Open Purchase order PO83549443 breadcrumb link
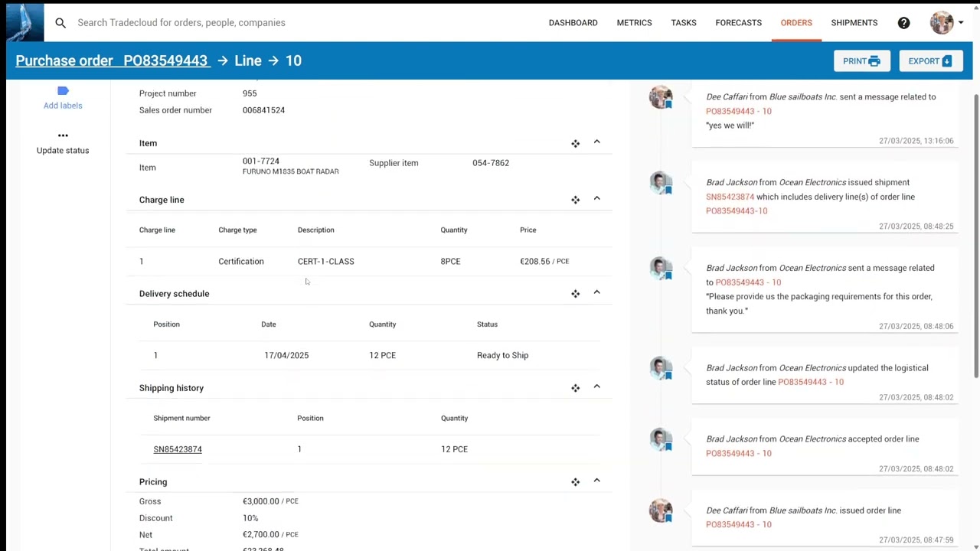 tap(112, 60)
